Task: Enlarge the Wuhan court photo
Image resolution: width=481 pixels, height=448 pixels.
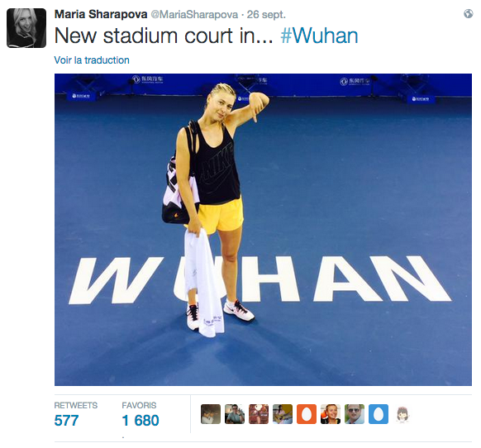Action: (263, 230)
